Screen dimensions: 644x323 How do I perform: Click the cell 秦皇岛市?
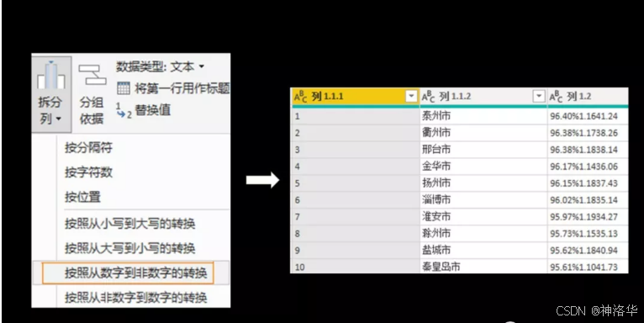pos(483,267)
